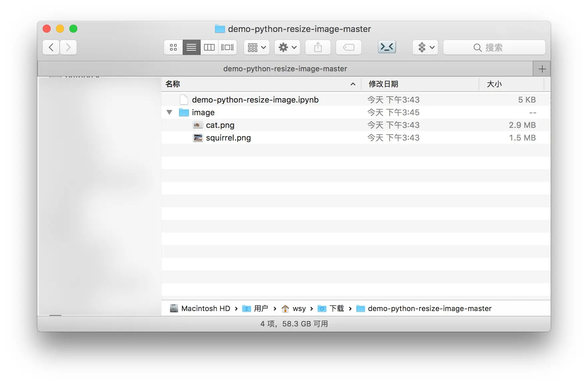Click the 今天 下午3:45 date of image folder
588x385 pixels.
coord(393,112)
